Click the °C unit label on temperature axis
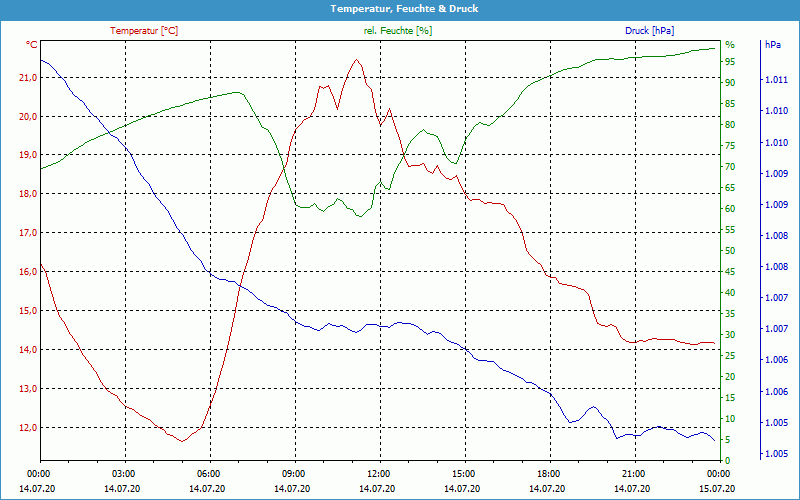 pyautogui.click(x=32, y=45)
